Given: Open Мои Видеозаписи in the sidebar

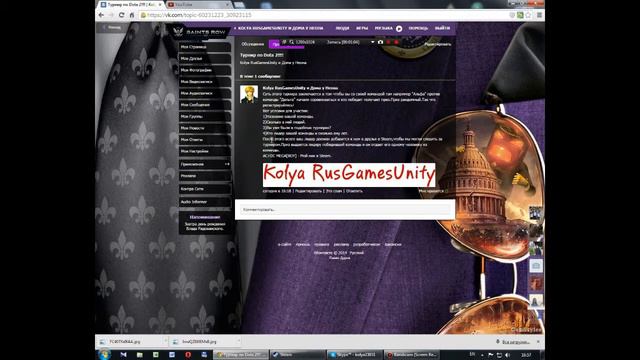Looking at the screenshot, I should 205,82.
